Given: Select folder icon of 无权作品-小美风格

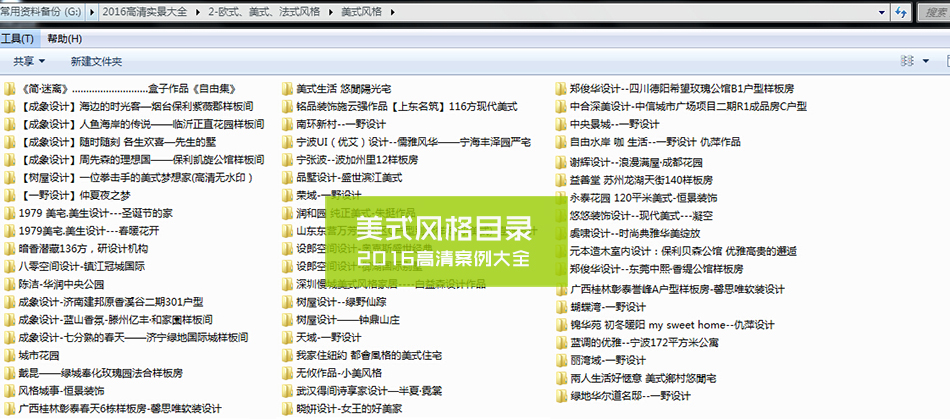Looking at the screenshot, I should [x=287, y=373].
